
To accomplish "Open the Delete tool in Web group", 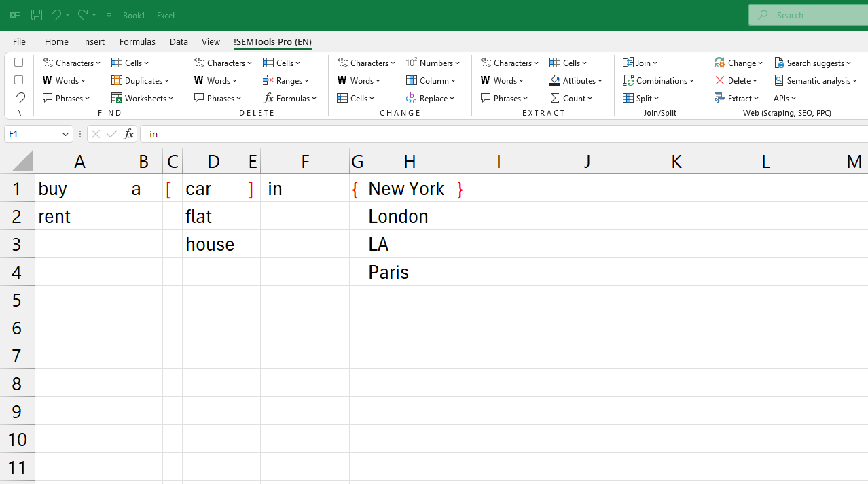I will pos(737,80).
